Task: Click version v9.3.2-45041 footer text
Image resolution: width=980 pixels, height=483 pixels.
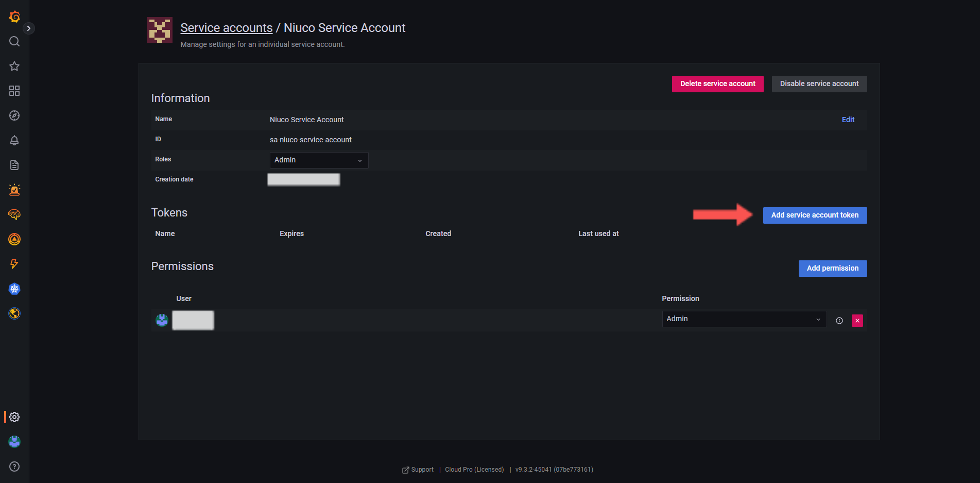Action: [554, 470]
